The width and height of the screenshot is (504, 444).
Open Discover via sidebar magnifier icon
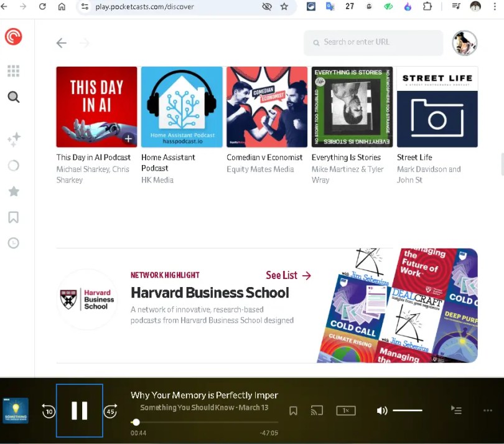[x=14, y=97]
